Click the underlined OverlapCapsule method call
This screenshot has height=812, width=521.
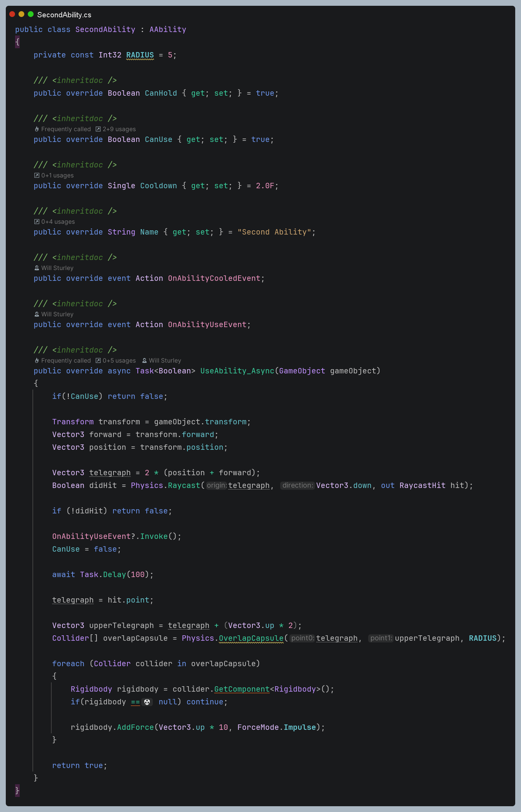point(251,638)
